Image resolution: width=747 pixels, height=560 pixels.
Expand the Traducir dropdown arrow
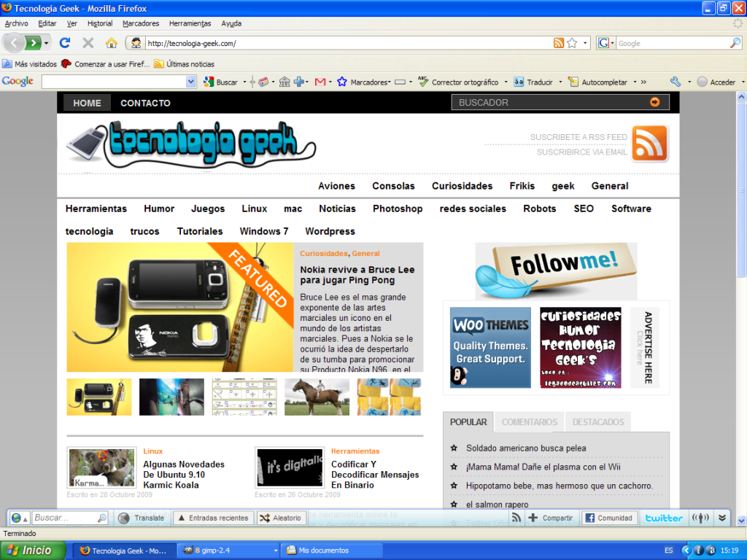click(560, 82)
